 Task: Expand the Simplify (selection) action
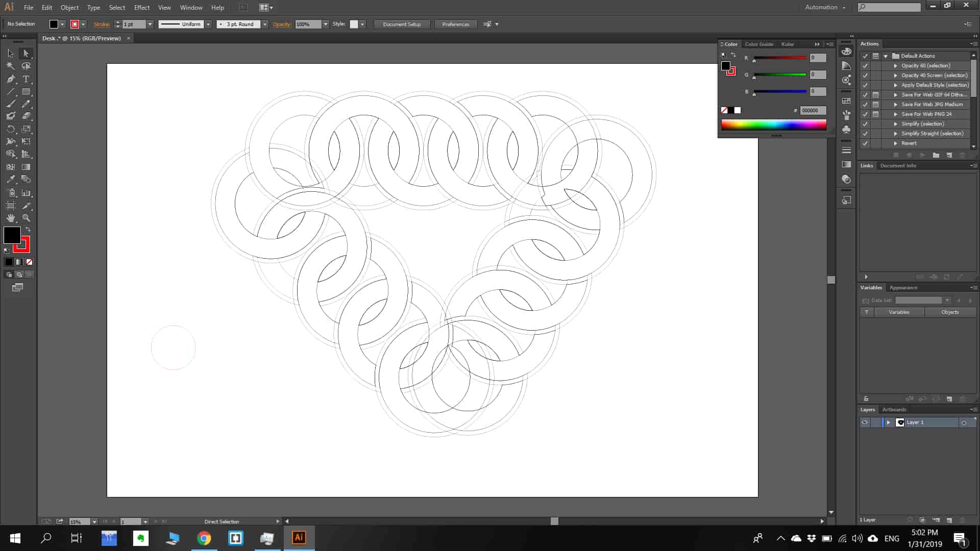[895, 124]
